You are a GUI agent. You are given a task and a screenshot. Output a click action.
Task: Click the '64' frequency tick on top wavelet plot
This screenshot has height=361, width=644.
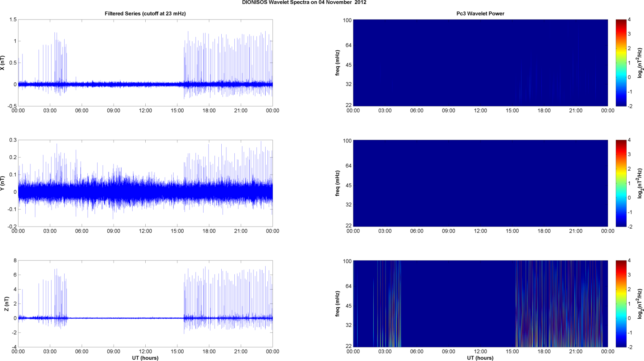tap(348, 45)
